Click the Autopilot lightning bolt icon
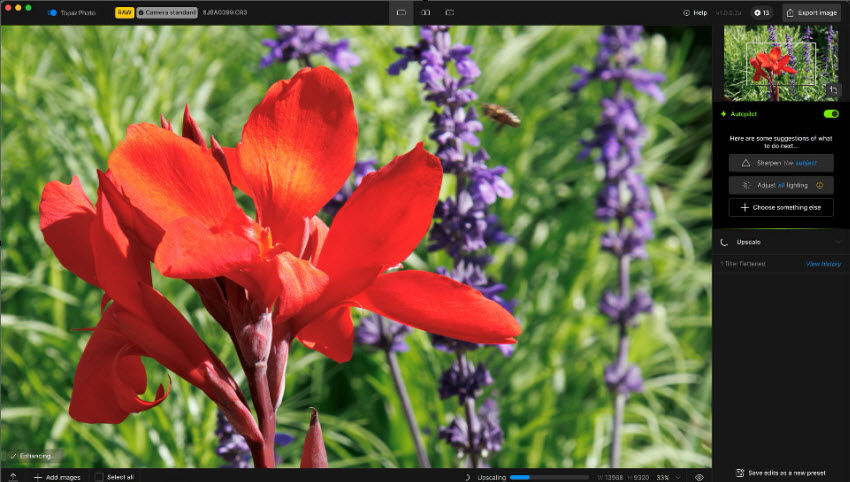850x482 pixels. point(723,114)
